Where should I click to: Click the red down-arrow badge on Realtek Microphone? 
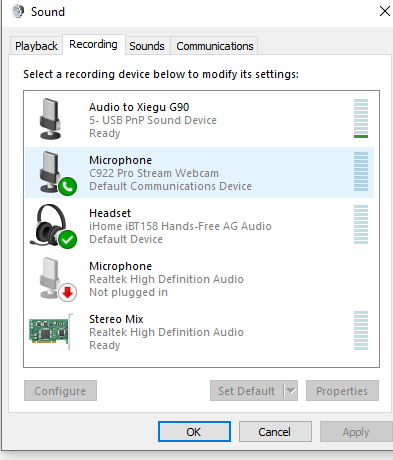coord(68,293)
